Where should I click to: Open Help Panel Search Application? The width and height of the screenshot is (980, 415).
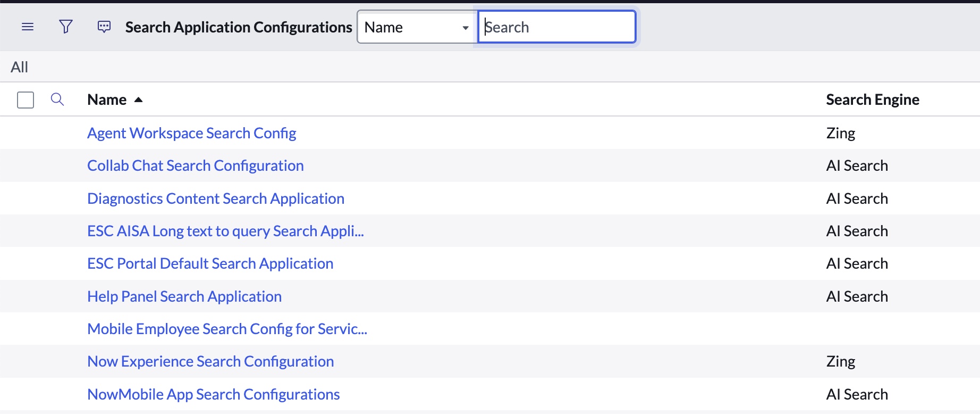(184, 296)
